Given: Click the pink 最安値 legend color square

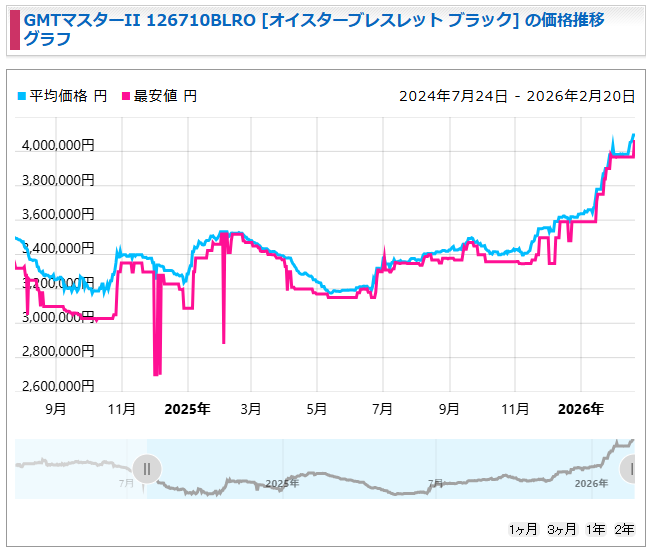Looking at the screenshot, I should pos(126,97).
